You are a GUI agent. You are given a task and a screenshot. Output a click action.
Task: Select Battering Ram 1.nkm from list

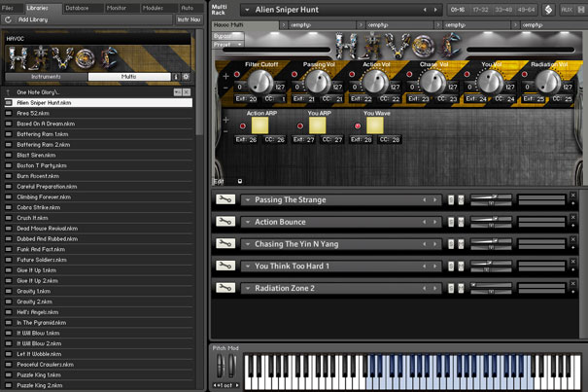(43, 133)
